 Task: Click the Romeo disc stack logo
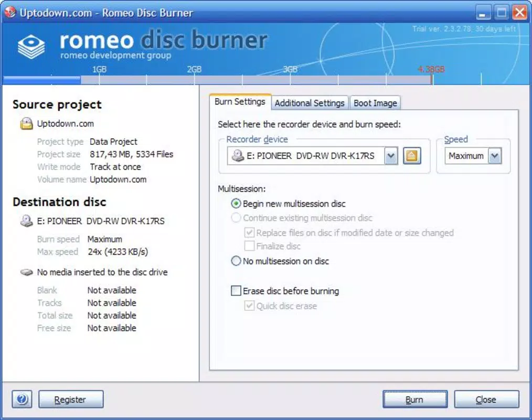click(31, 48)
